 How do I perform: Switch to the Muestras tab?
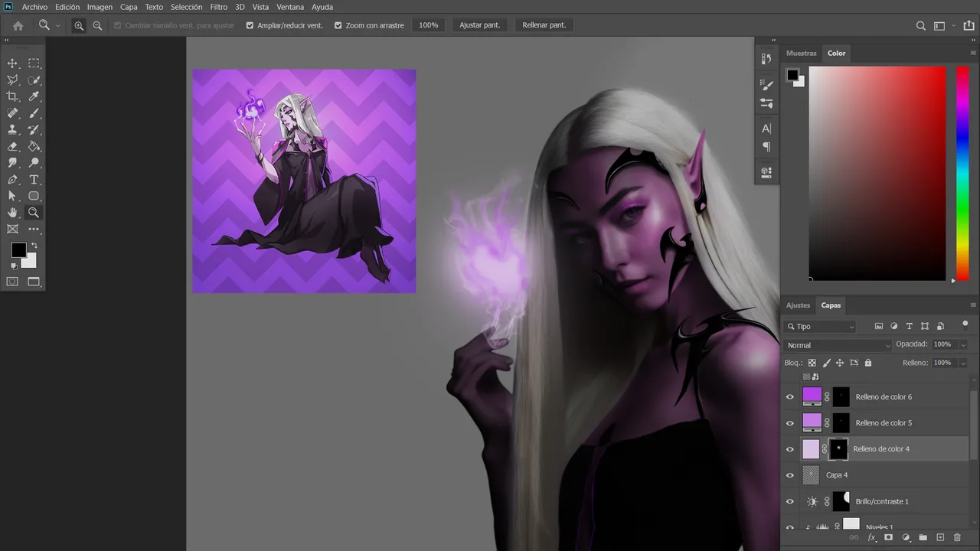tap(802, 54)
